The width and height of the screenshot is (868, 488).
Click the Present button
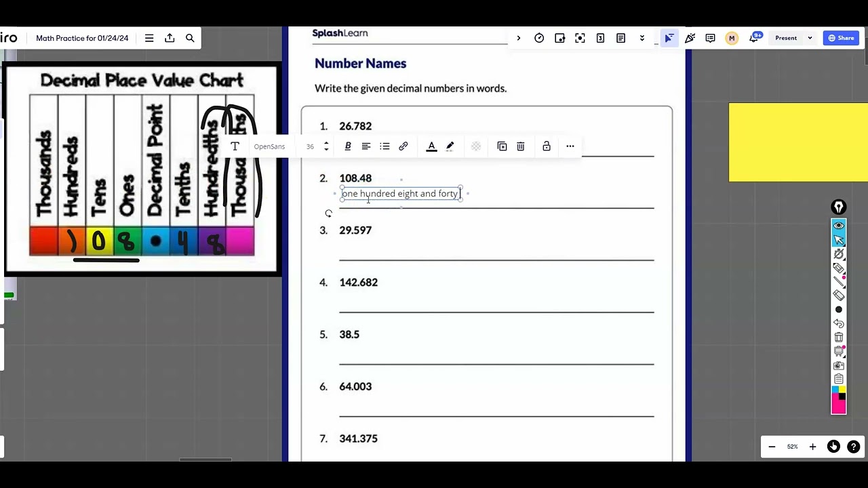click(786, 38)
